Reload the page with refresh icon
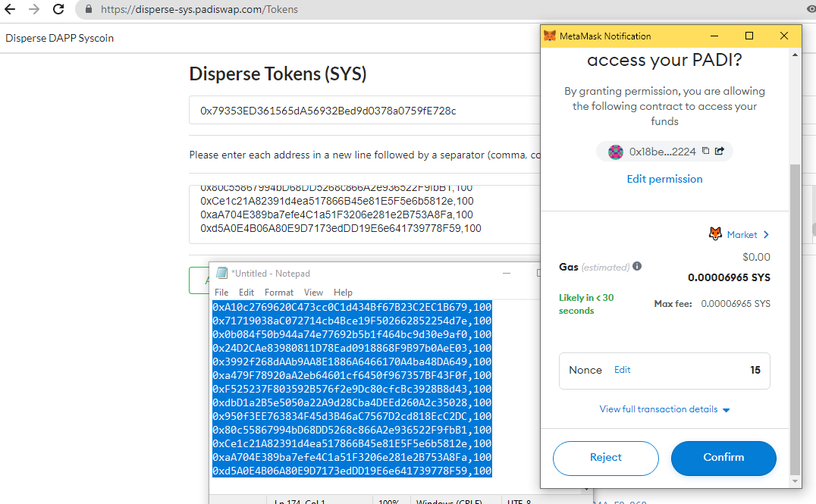The width and height of the screenshot is (816, 504). tap(58, 9)
